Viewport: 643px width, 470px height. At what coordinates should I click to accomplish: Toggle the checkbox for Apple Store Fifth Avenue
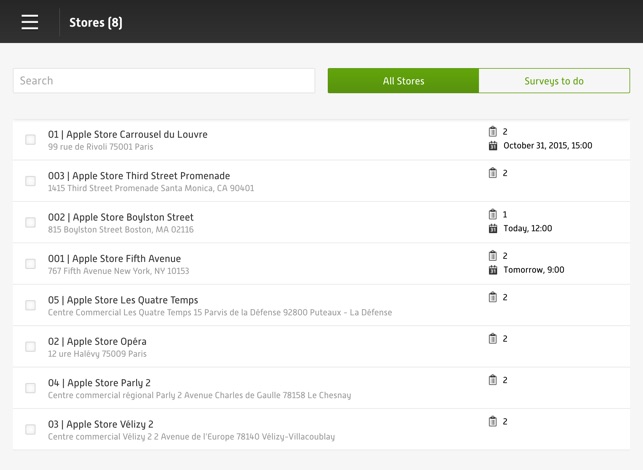tap(30, 264)
